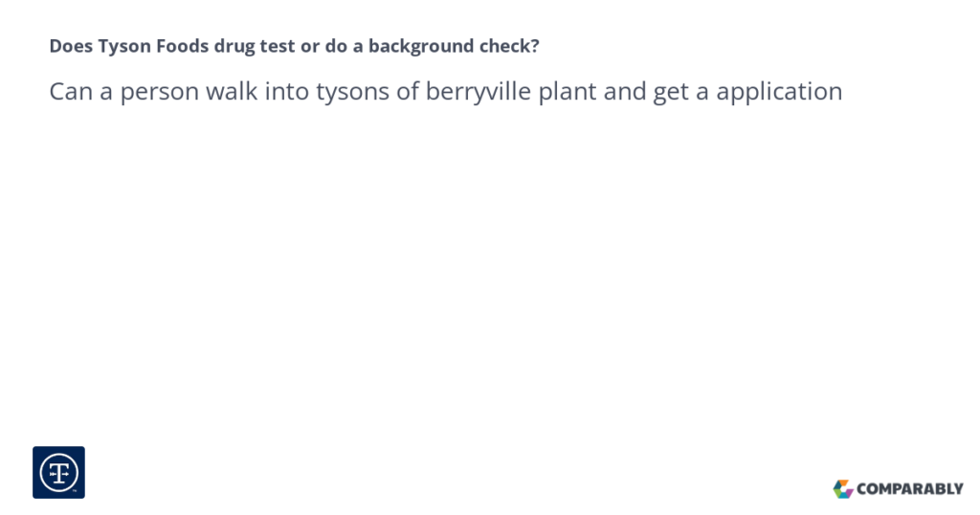Viewport: 980px width, 515px height.
Task: Click the word "application" at line end
Action: (x=779, y=92)
